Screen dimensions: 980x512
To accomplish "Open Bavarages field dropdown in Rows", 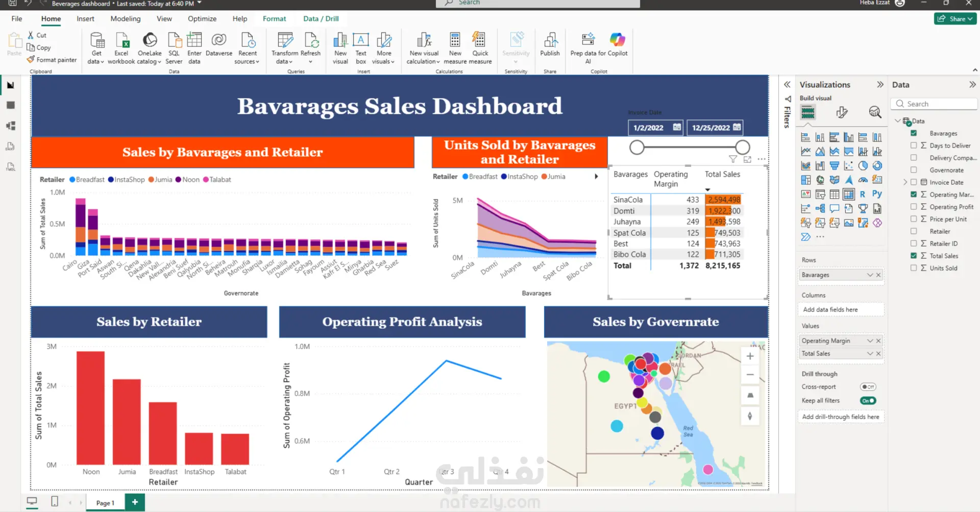I will click(870, 275).
